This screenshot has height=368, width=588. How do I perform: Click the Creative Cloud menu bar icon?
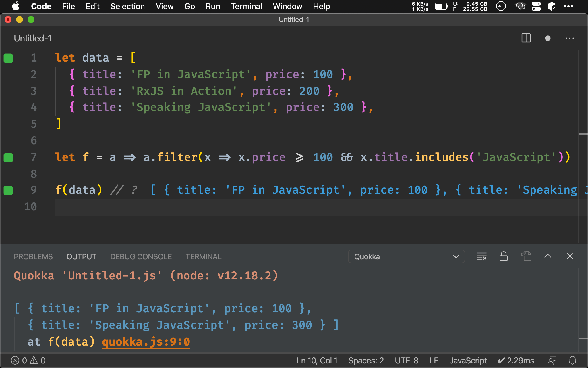521,6
